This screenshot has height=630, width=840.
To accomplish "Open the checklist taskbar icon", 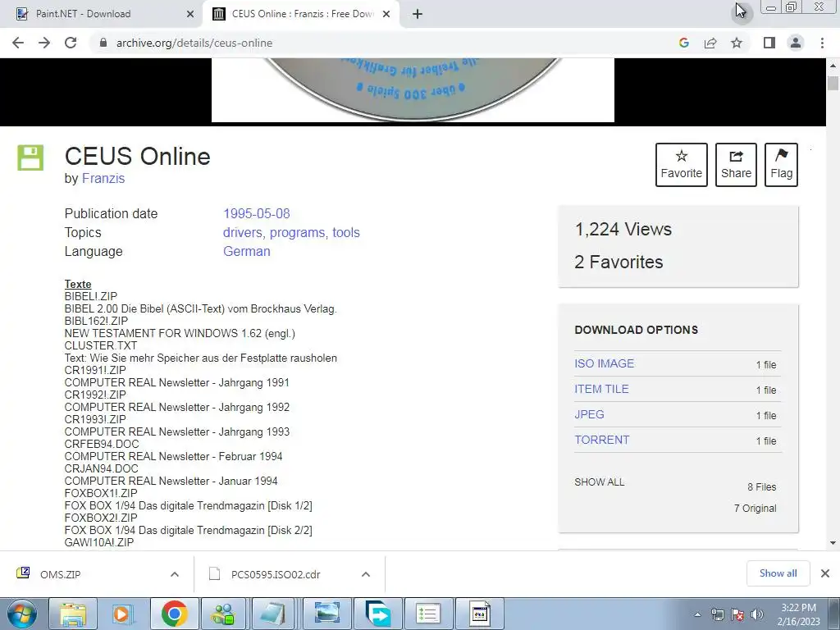I will click(428, 614).
